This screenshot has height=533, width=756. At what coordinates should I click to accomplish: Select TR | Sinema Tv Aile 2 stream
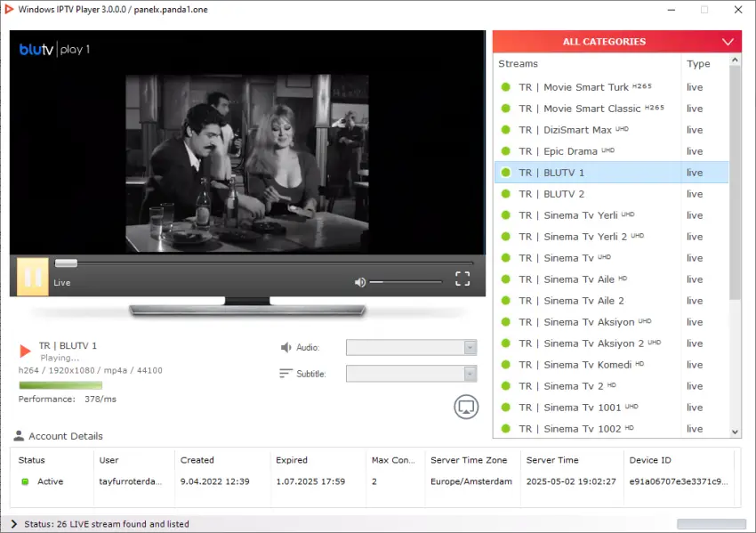pos(611,301)
